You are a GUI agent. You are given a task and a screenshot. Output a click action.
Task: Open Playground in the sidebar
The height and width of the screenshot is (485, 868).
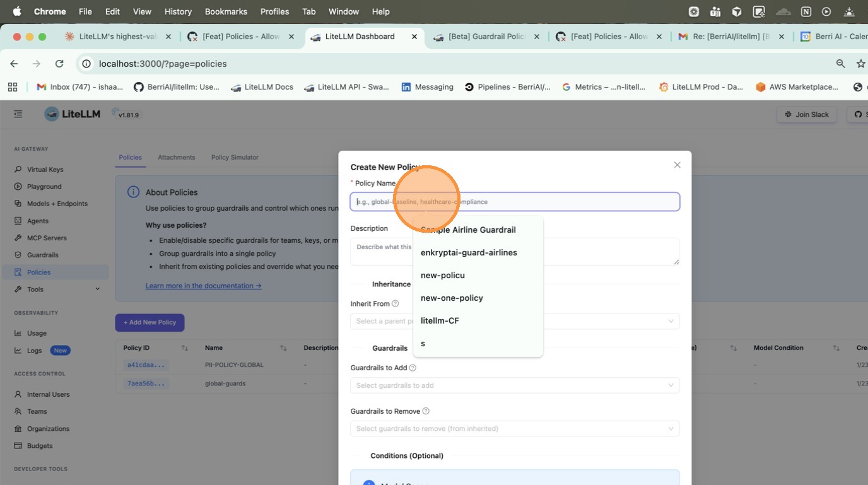[44, 187]
